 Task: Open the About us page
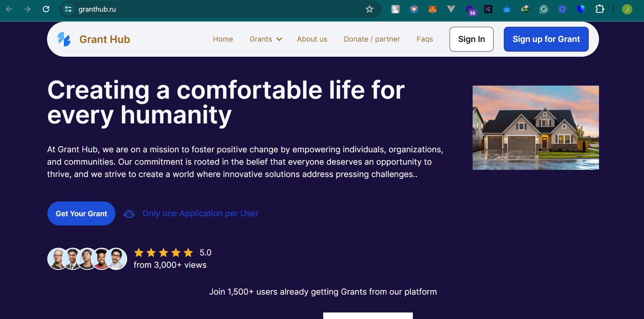point(312,39)
